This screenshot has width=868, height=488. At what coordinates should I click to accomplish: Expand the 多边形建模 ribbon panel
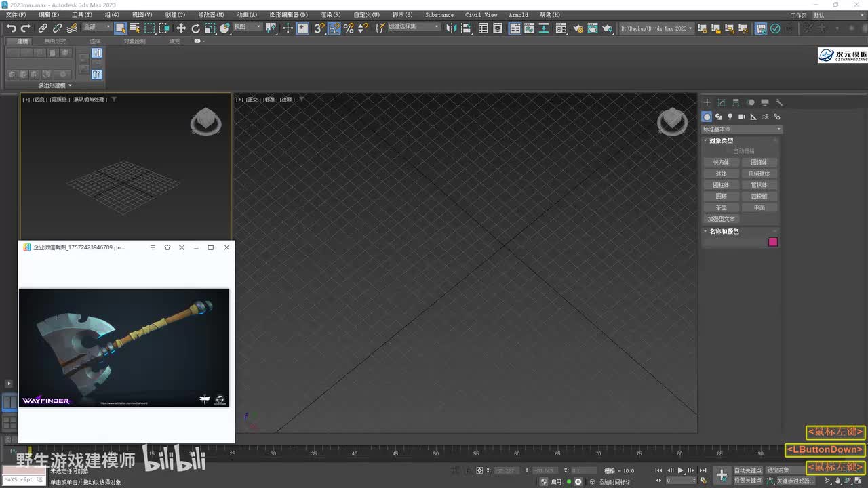coord(55,85)
